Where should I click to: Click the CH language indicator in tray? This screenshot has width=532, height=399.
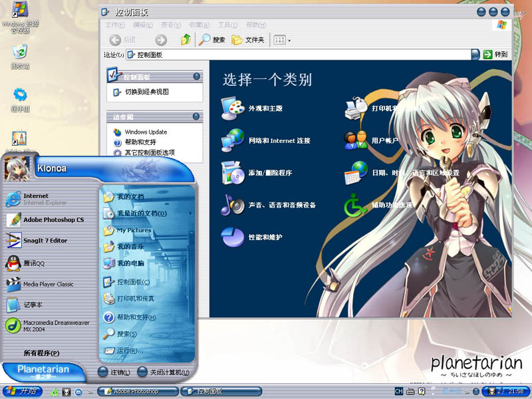coord(398,391)
